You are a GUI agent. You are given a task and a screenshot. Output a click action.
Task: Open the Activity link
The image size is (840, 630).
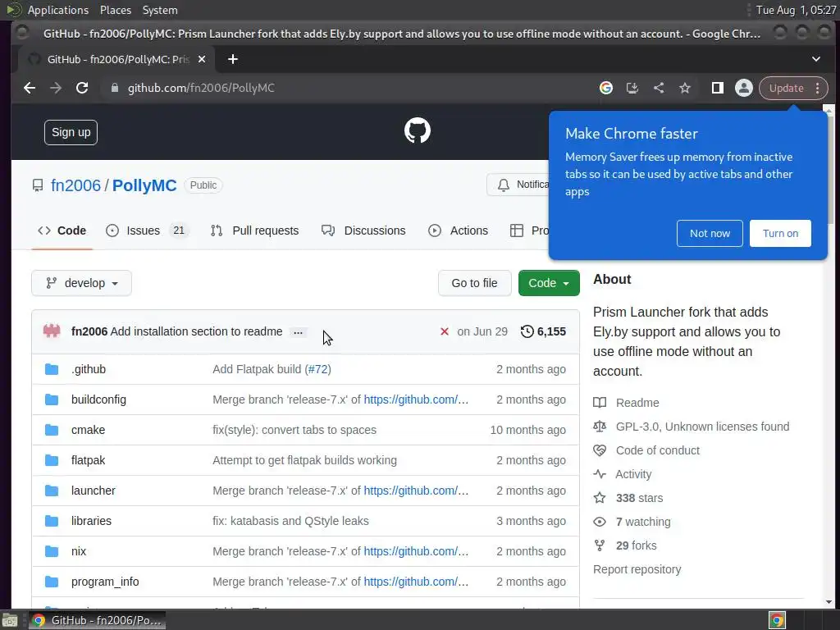click(x=633, y=474)
